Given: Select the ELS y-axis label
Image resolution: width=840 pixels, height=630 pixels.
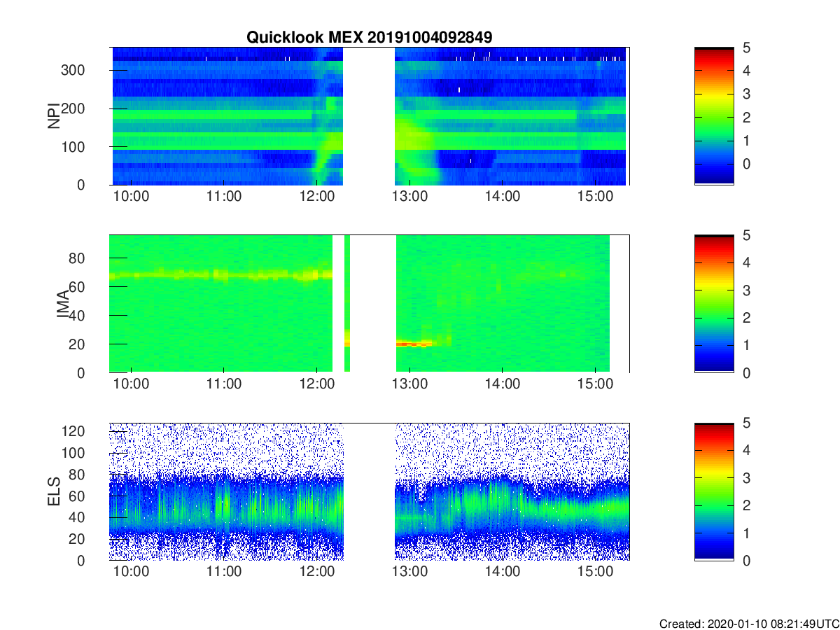Looking at the screenshot, I should [54, 492].
